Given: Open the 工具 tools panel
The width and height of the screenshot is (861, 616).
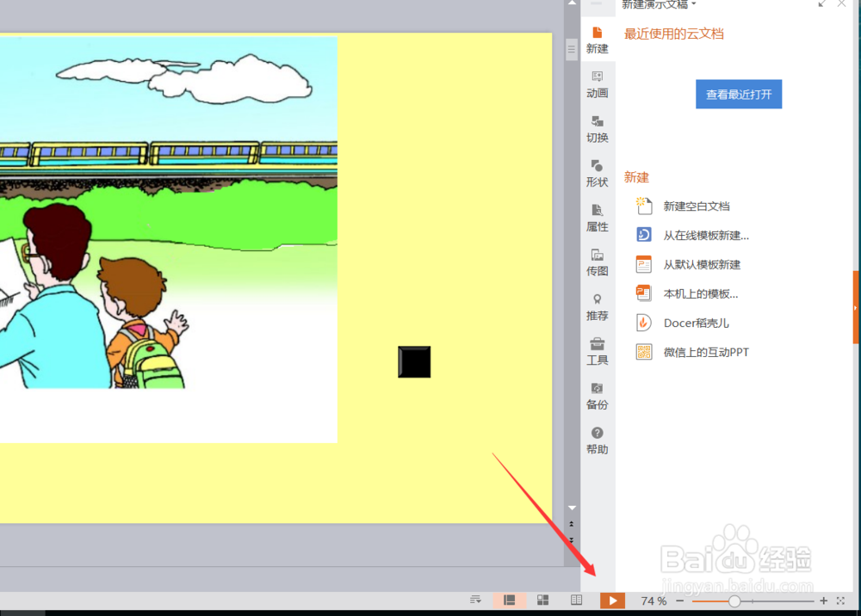Looking at the screenshot, I should click(x=597, y=352).
